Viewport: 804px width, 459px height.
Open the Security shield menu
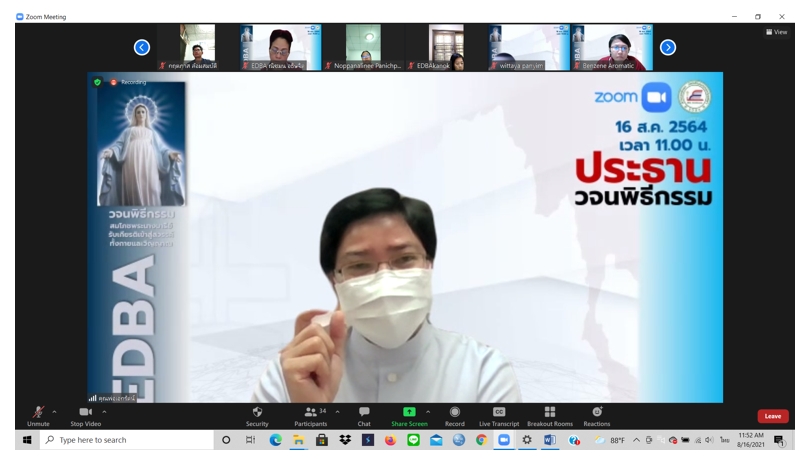click(257, 416)
